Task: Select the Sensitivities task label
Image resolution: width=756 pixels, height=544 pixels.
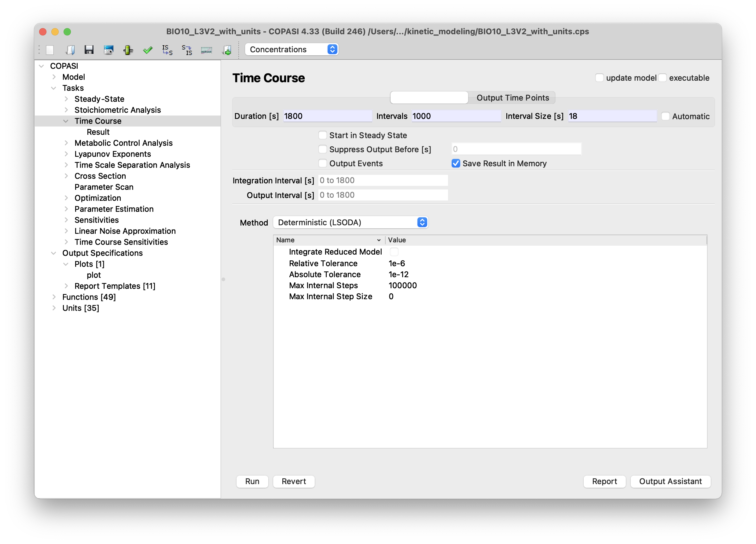Action: (x=97, y=220)
